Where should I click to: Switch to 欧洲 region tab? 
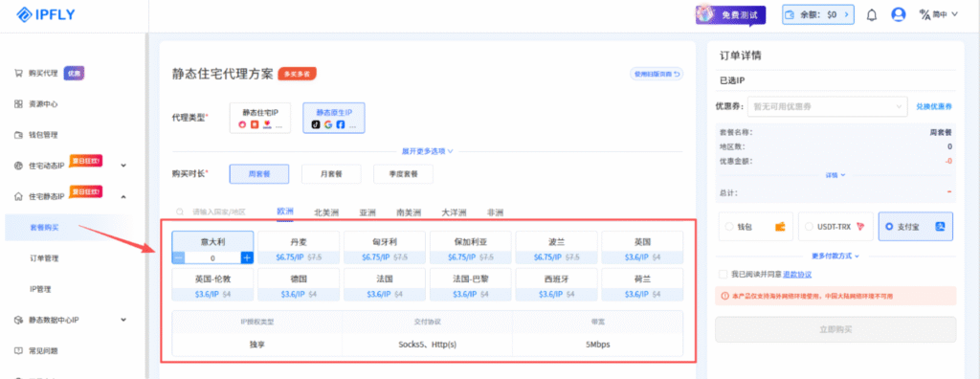coord(285,212)
